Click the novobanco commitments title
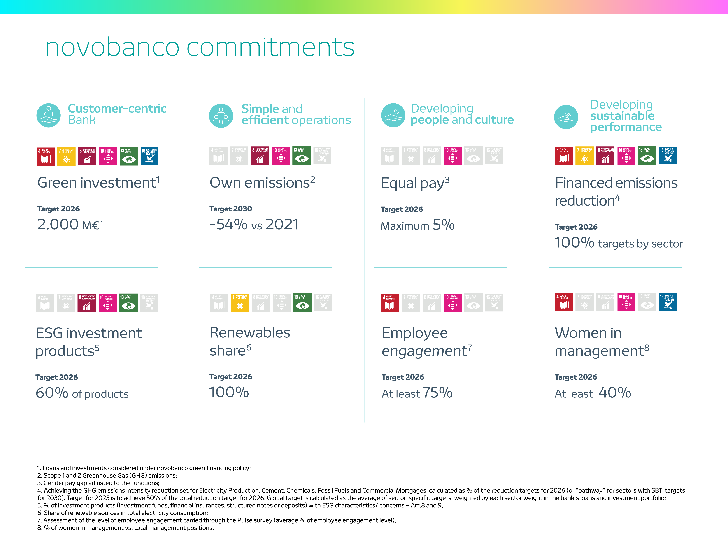The width and height of the screenshot is (728, 560). click(200, 47)
